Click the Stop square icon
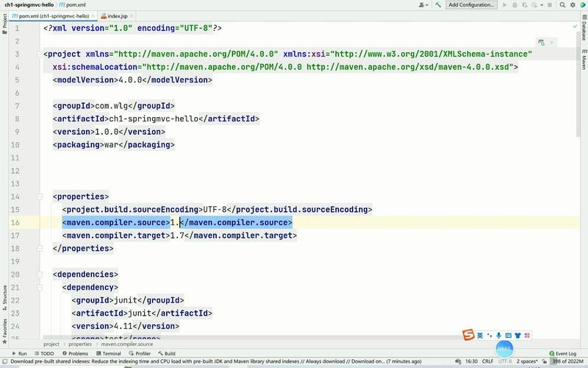 tap(550, 5)
